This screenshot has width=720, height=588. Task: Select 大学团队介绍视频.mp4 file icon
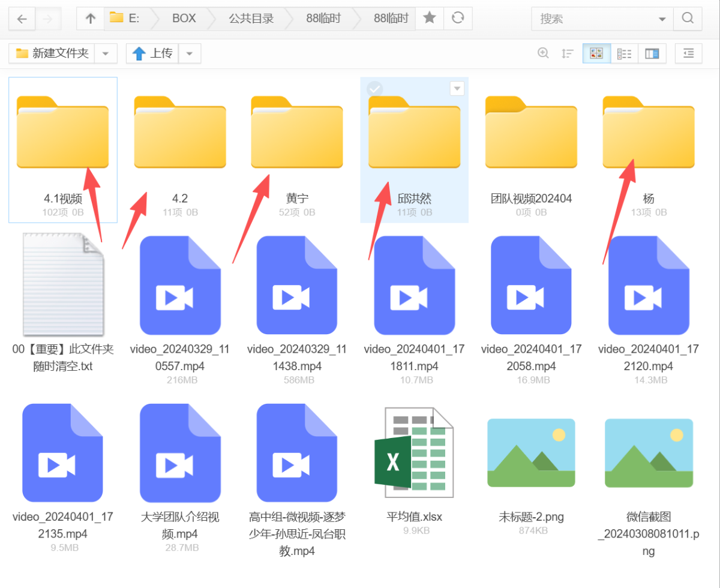pyautogui.click(x=180, y=453)
